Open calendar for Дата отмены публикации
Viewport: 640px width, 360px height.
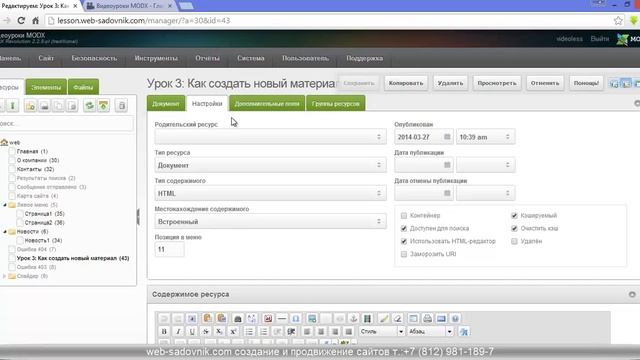[x=447, y=193]
